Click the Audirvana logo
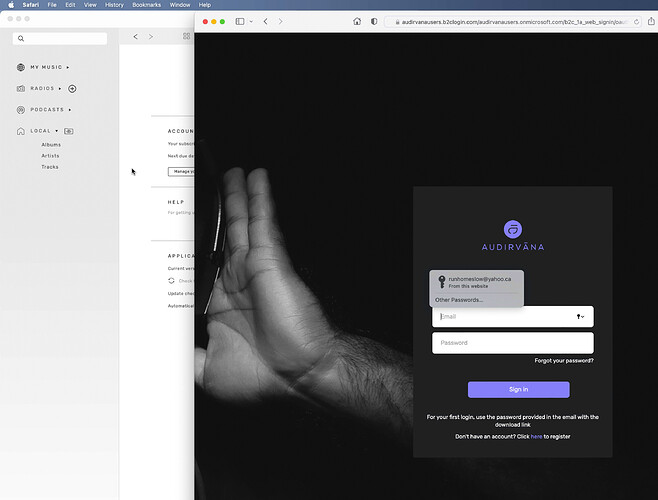This screenshot has height=500, width=658. [x=513, y=236]
